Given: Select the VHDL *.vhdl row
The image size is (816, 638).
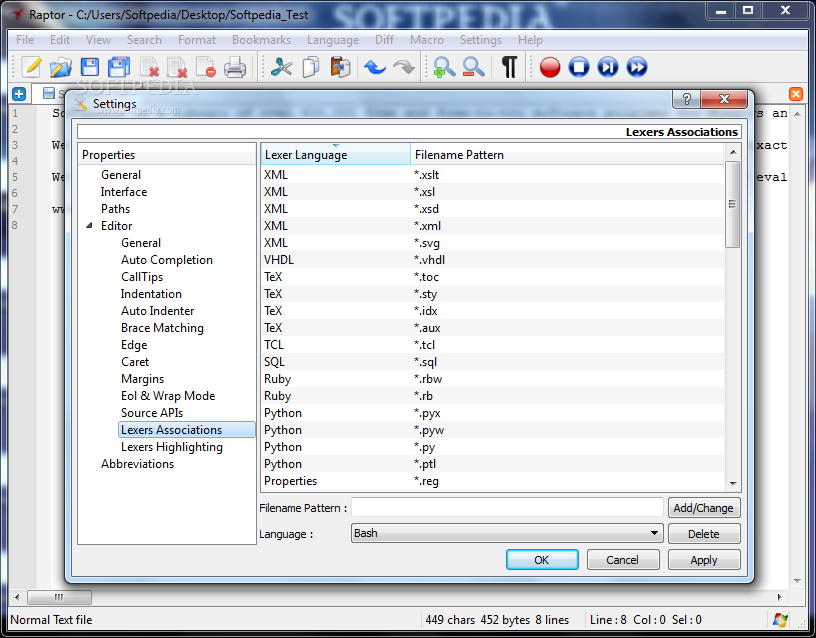Looking at the screenshot, I should click(492, 260).
